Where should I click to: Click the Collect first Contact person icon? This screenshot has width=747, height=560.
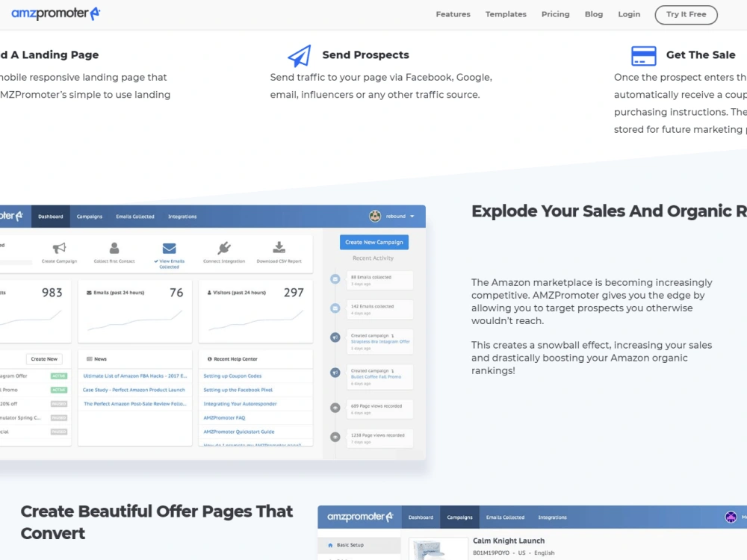[114, 248]
